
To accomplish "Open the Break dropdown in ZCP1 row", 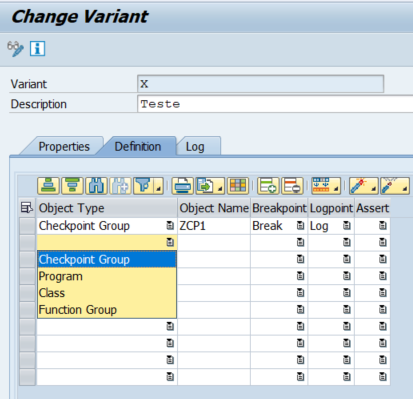I will [300, 226].
